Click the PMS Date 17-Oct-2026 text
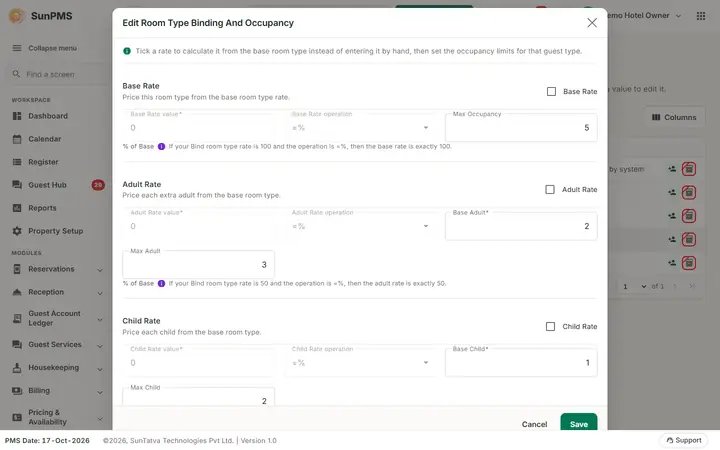 coord(47,440)
